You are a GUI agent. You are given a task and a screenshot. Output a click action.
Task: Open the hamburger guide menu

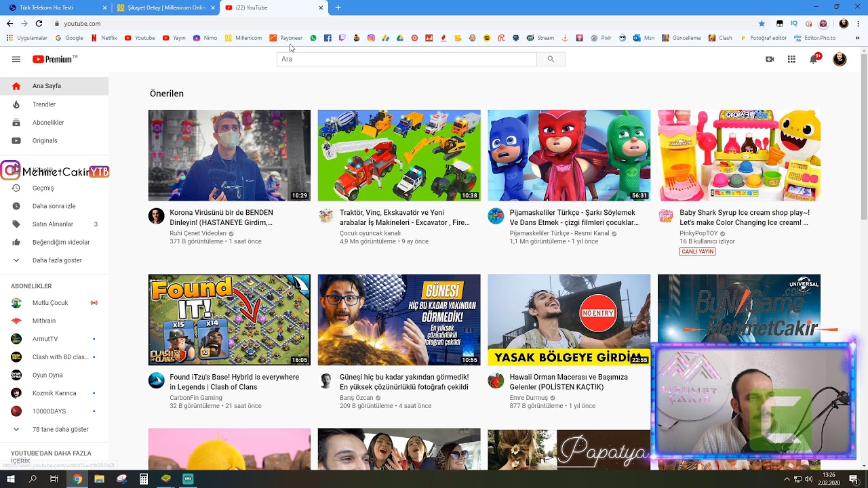click(16, 59)
